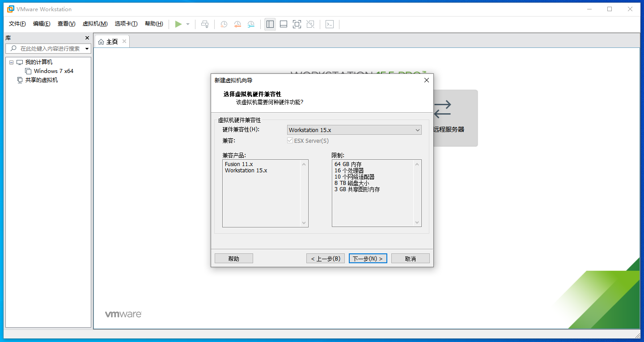Screen dimensions: 644x342
Task: Select the Windows 7 x64 virtual machine
Action: [54, 71]
